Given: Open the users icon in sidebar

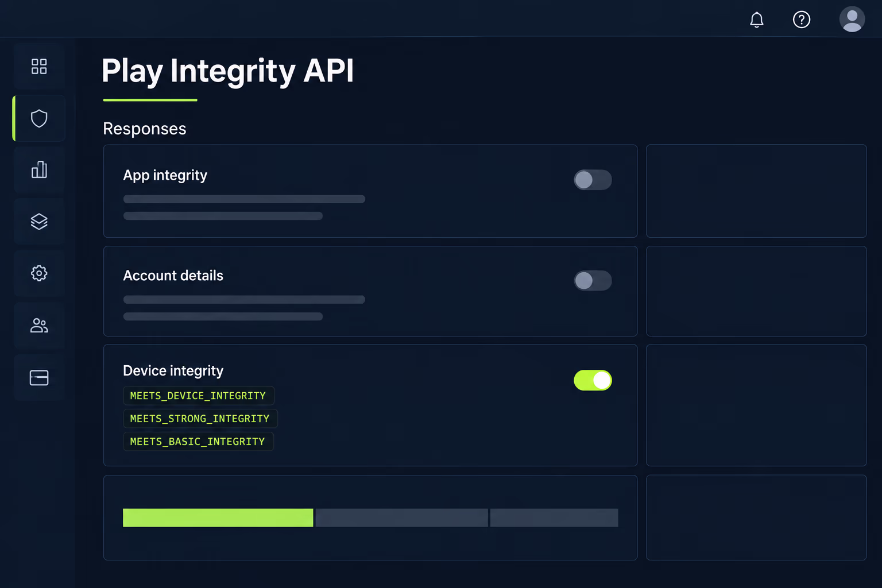Looking at the screenshot, I should [39, 326].
